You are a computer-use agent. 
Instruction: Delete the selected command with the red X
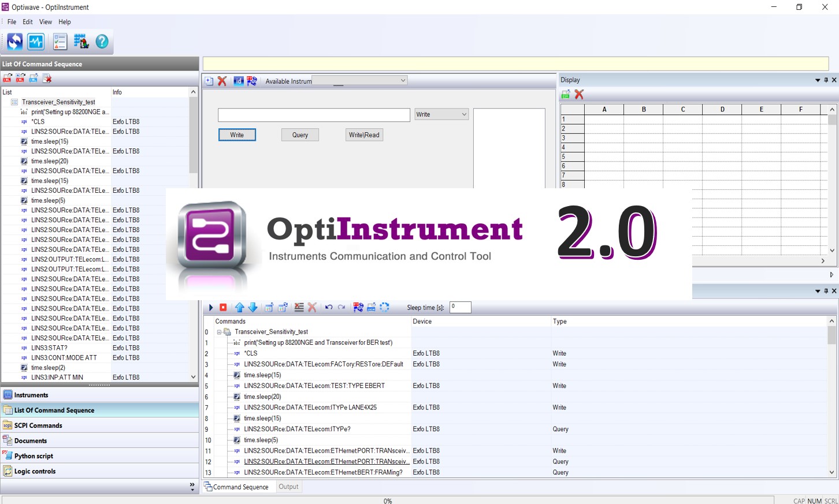click(313, 307)
